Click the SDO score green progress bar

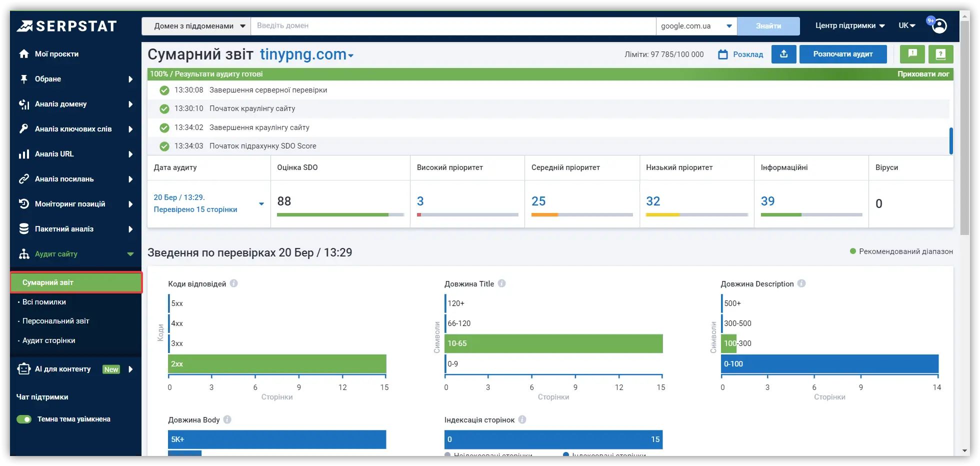(x=332, y=215)
